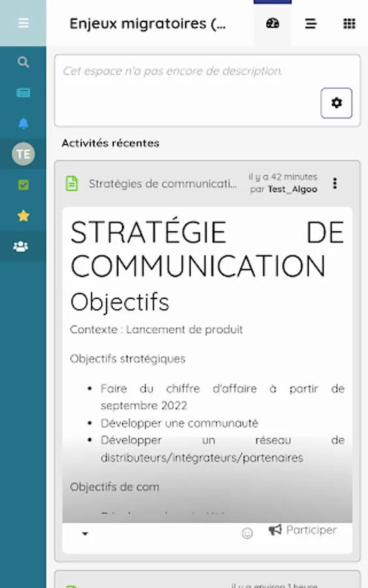This screenshot has height=588, width=368.
Task: Switch to the list view tab
Action: [311, 24]
